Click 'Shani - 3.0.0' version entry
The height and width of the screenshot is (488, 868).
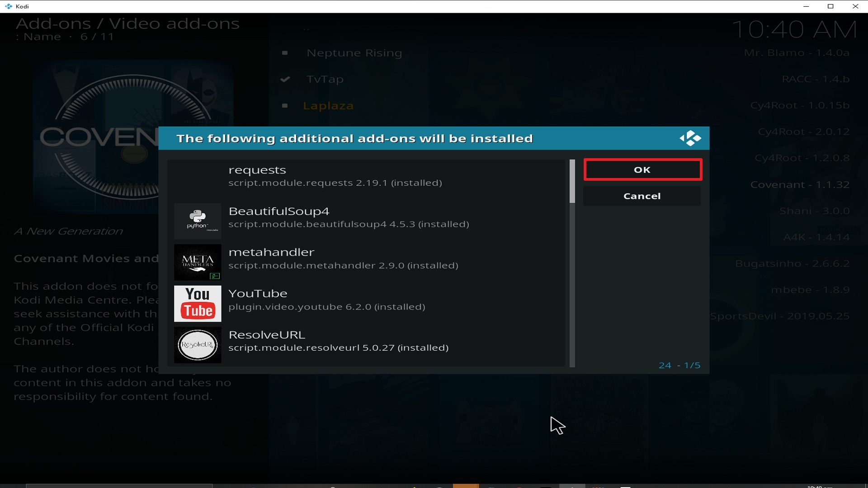click(814, 211)
